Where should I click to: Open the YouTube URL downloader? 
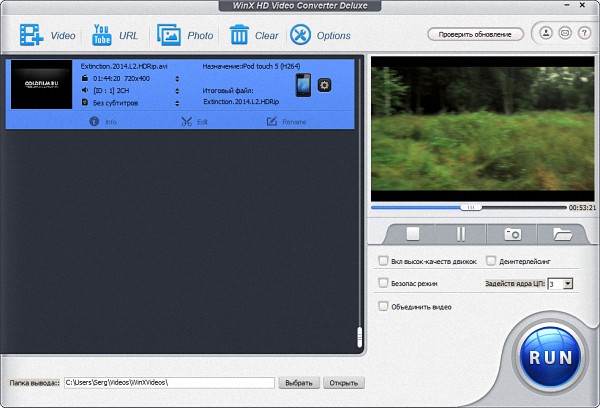pyautogui.click(x=101, y=35)
